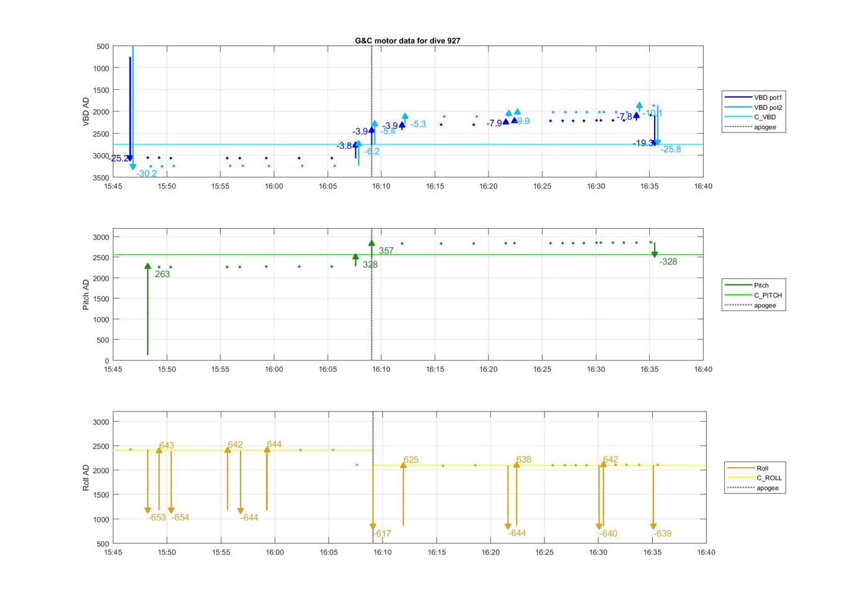868x611 pixels.
Task: Click the 'Pitch AD' y-axis label
Action: coord(86,294)
